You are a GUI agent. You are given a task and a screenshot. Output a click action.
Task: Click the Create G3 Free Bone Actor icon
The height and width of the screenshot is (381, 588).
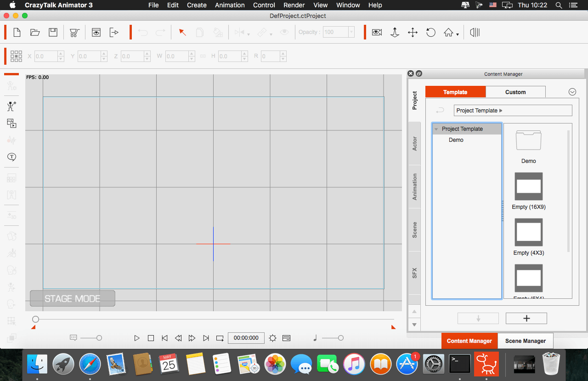[x=11, y=106]
